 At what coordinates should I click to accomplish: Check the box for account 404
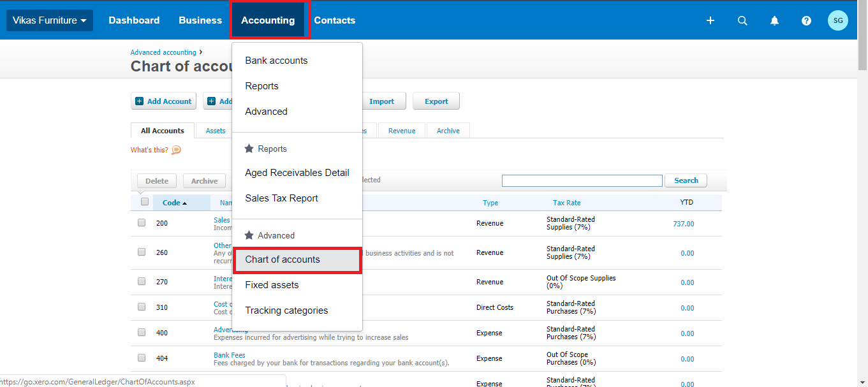click(x=142, y=358)
